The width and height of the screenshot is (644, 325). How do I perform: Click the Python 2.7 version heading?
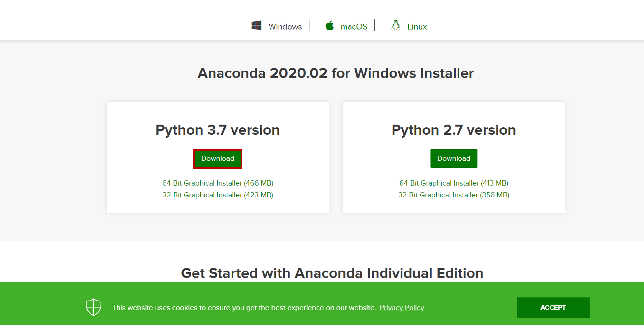[454, 130]
